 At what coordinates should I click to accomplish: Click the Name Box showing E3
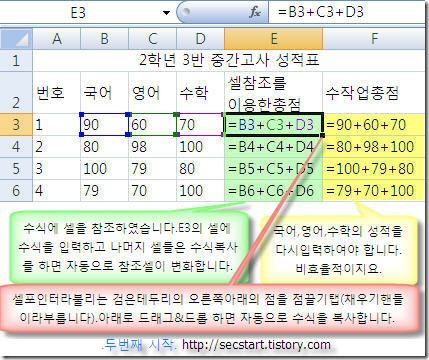click(79, 13)
